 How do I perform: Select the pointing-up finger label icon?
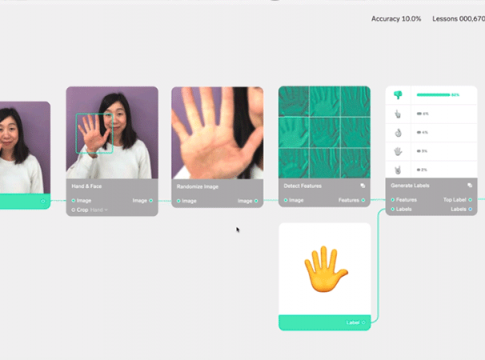coord(398,114)
